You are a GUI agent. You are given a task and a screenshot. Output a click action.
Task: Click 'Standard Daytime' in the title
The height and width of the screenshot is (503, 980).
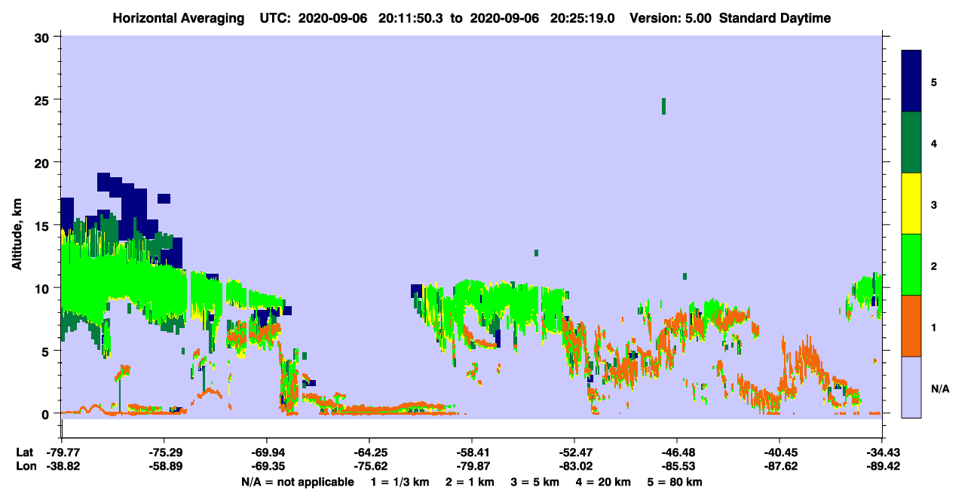tap(775, 18)
